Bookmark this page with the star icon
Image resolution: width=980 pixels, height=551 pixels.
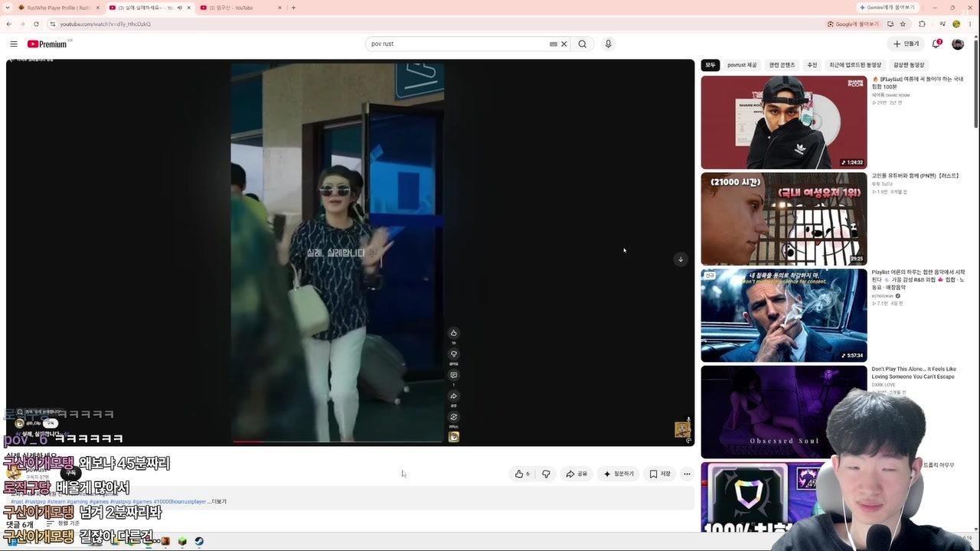pos(903,24)
